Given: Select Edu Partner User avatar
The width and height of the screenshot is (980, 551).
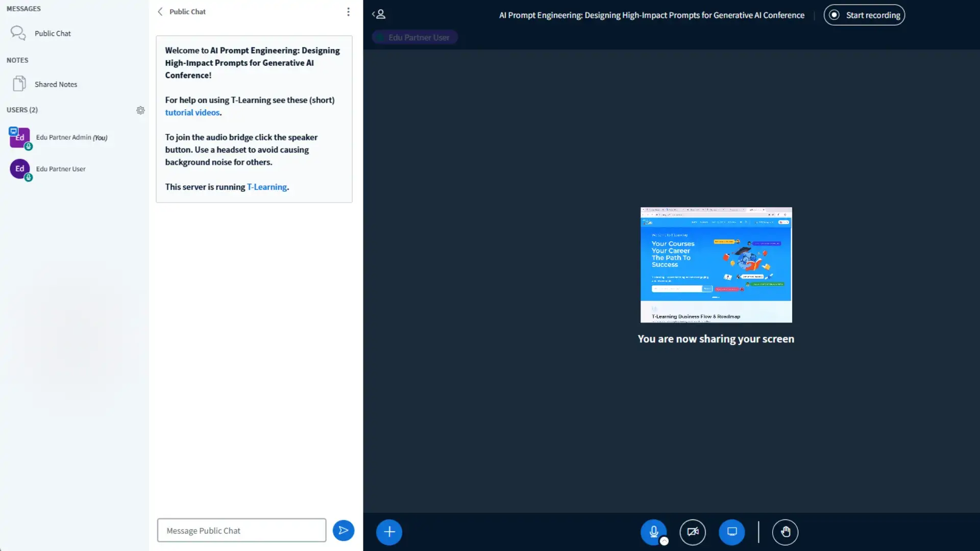Looking at the screenshot, I should coord(20,169).
